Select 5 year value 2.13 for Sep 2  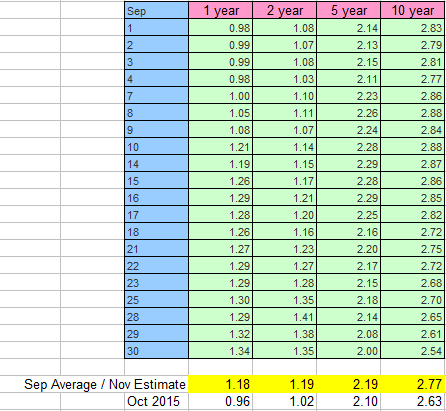(x=349, y=44)
